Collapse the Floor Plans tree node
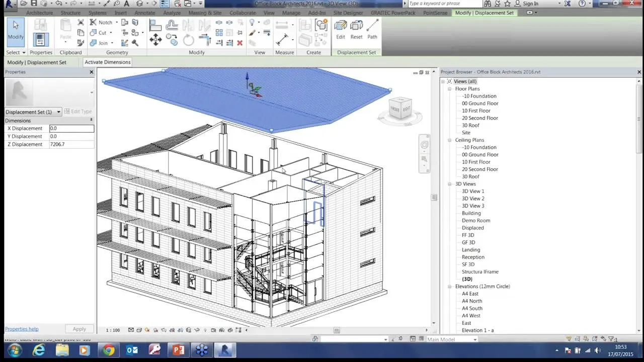The width and height of the screenshot is (644, 362). click(450, 89)
